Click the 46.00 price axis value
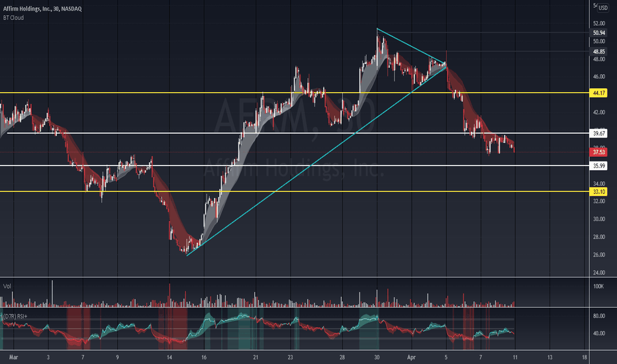The height and width of the screenshot is (364, 617). tap(599, 77)
